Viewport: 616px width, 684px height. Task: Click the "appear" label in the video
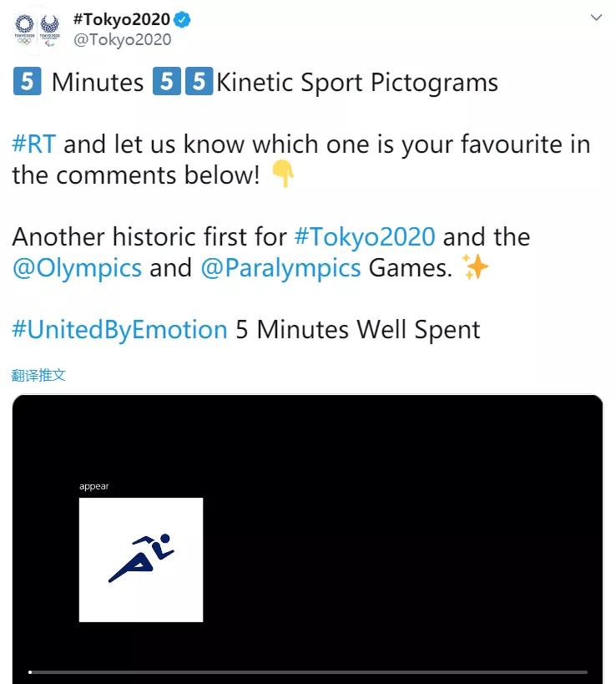point(94,486)
